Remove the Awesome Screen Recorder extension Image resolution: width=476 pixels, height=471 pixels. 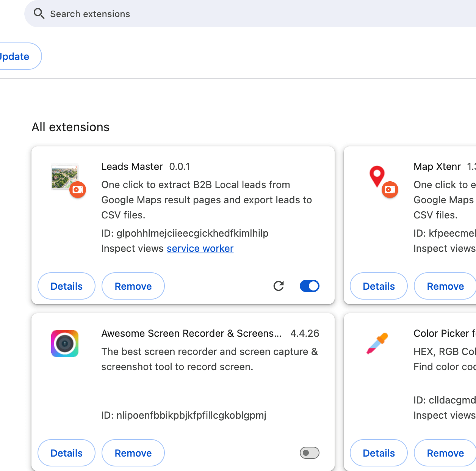coord(133,453)
